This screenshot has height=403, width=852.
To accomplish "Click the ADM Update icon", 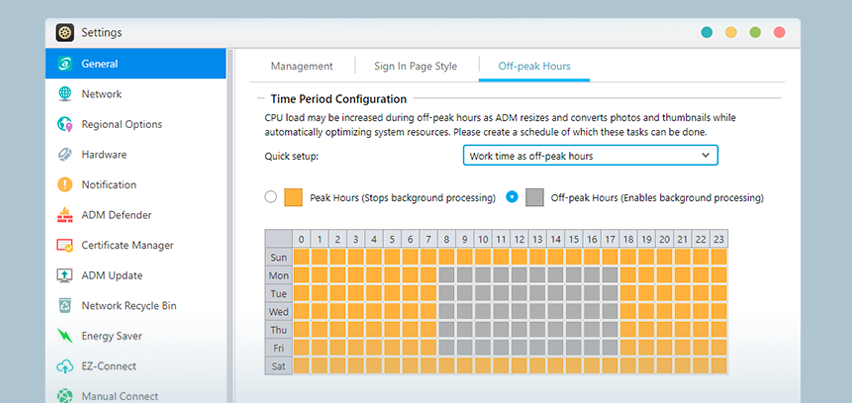I will (65, 276).
